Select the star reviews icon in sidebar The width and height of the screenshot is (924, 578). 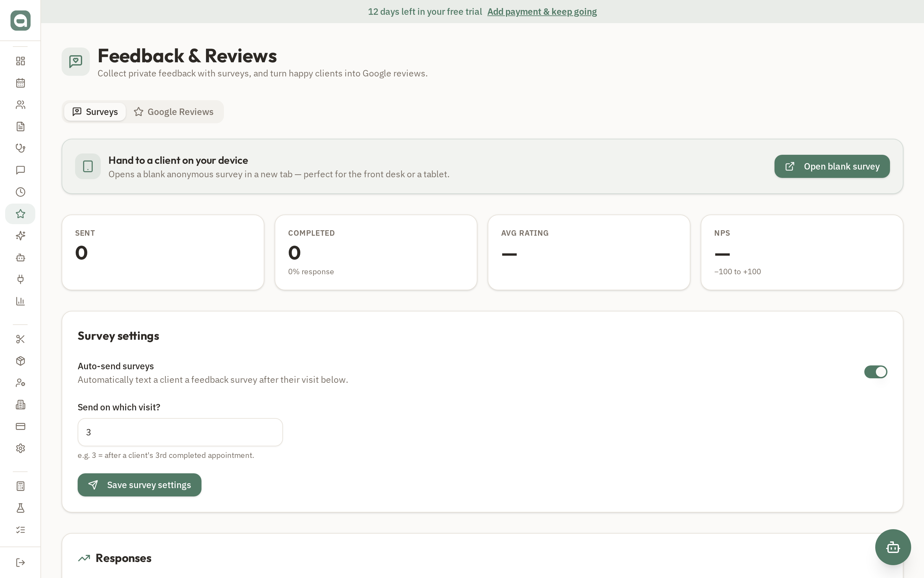coord(20,214)
